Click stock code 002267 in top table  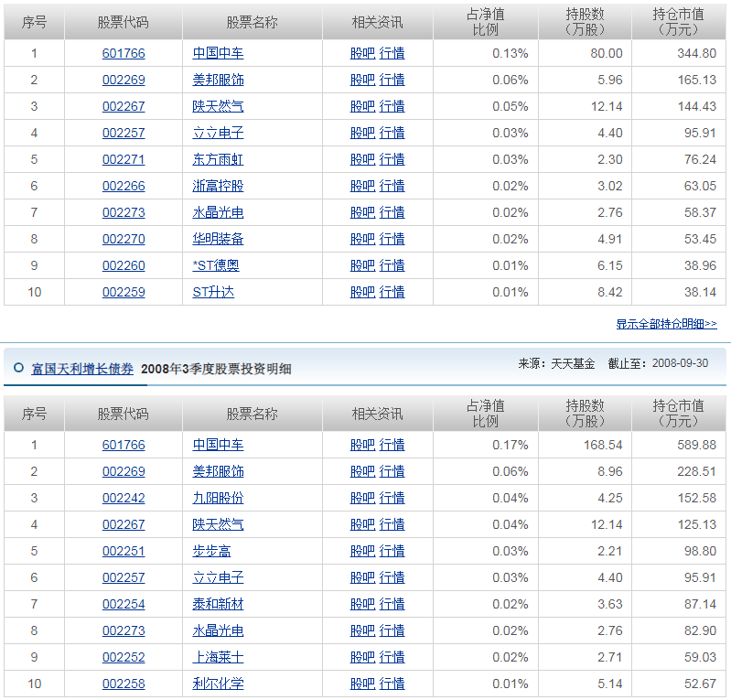pyautogui.click(x=124, y=106)
